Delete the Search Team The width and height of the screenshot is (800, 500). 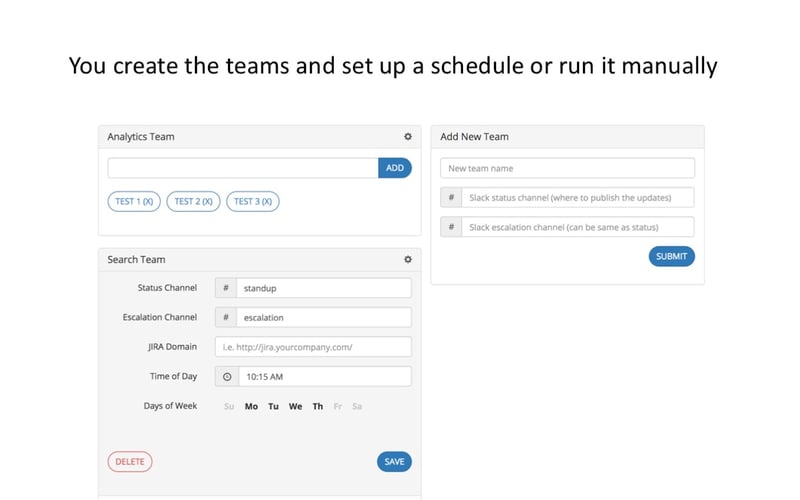pos(130,462)
